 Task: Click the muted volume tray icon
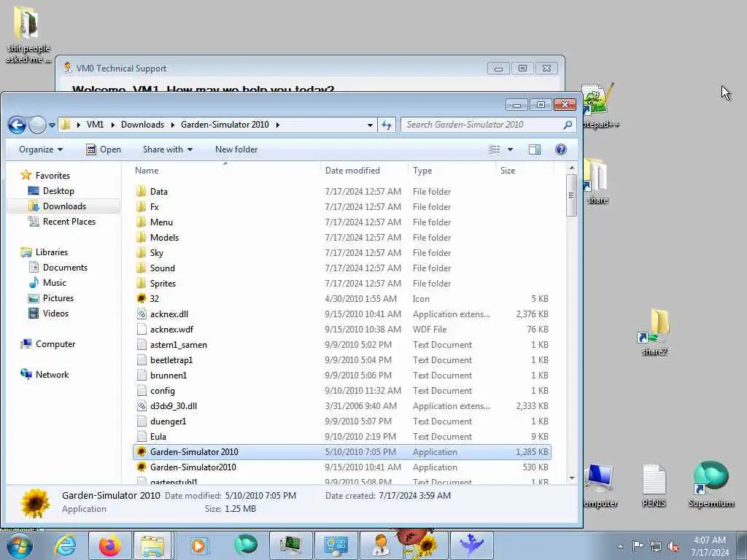[673, 547]
